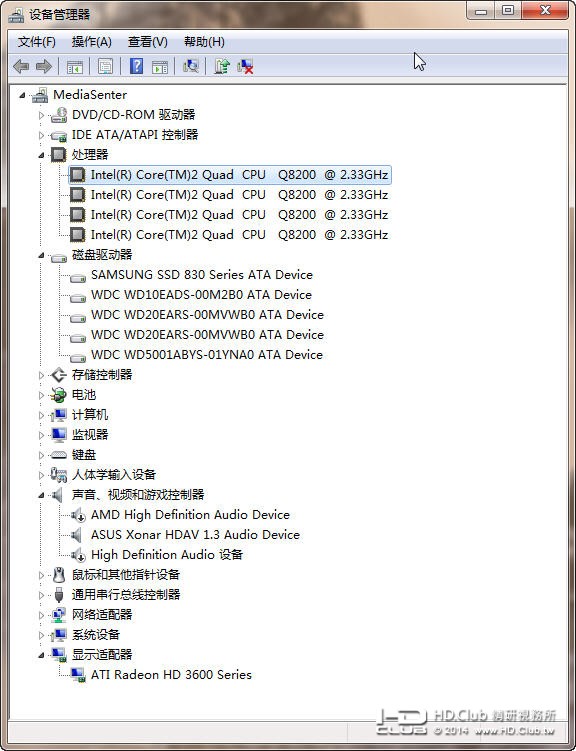Viewport: 576px width, 751px height.
Task: Click the 键盘 keyboard category icon
Action: (x=58, y=455)
